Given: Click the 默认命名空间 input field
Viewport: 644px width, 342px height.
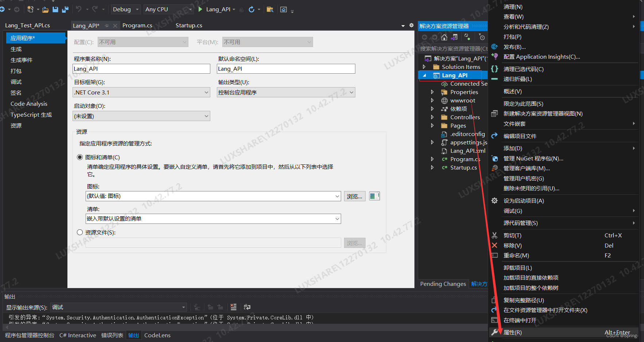Looking at the screenshot, I should click(x=286, y=69).
